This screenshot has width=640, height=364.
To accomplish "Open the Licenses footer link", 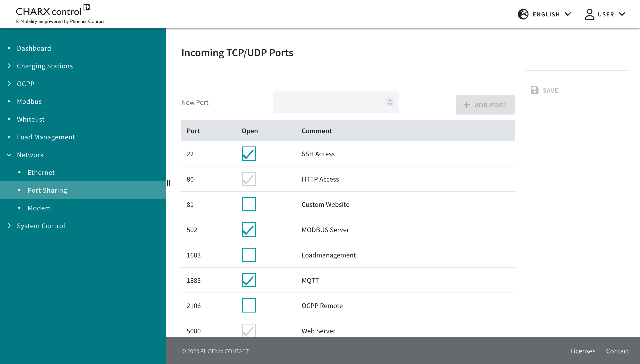I will [582, 351].
